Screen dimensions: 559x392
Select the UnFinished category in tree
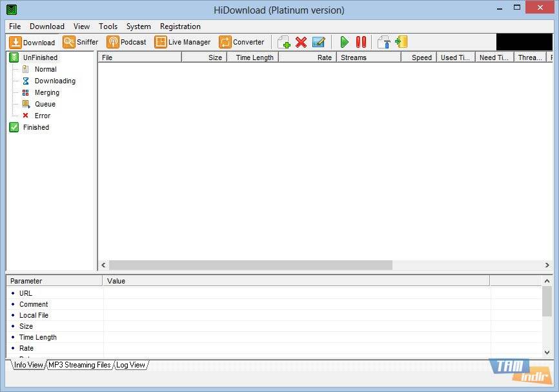(40, 57)
